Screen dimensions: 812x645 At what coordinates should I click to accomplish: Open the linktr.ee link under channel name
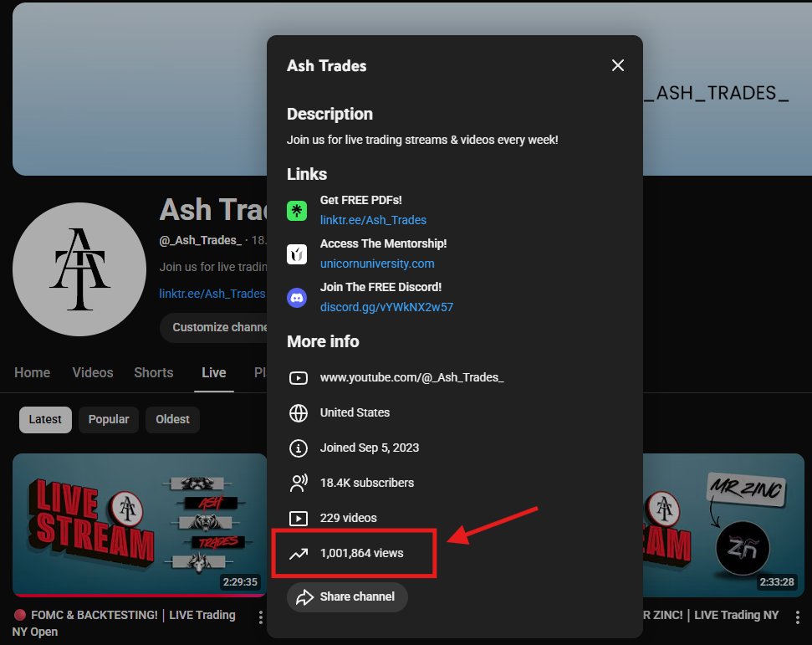(212, 294)
